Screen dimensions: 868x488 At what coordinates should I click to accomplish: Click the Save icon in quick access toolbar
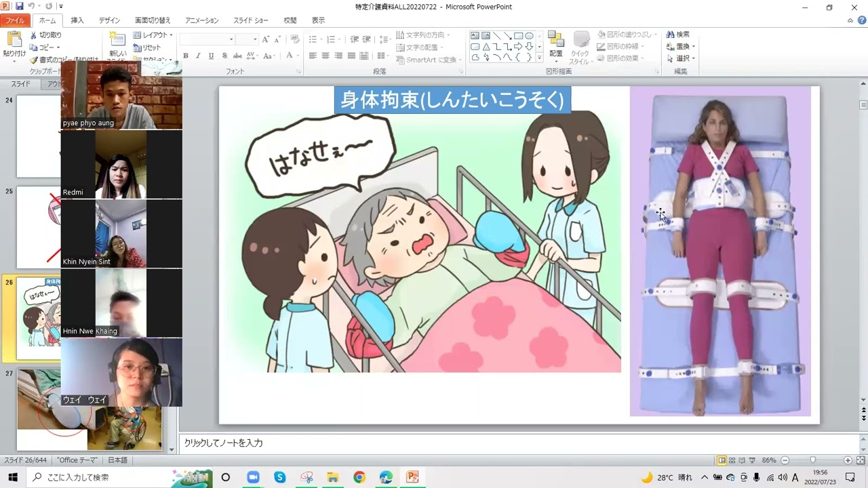coord(19,6)
